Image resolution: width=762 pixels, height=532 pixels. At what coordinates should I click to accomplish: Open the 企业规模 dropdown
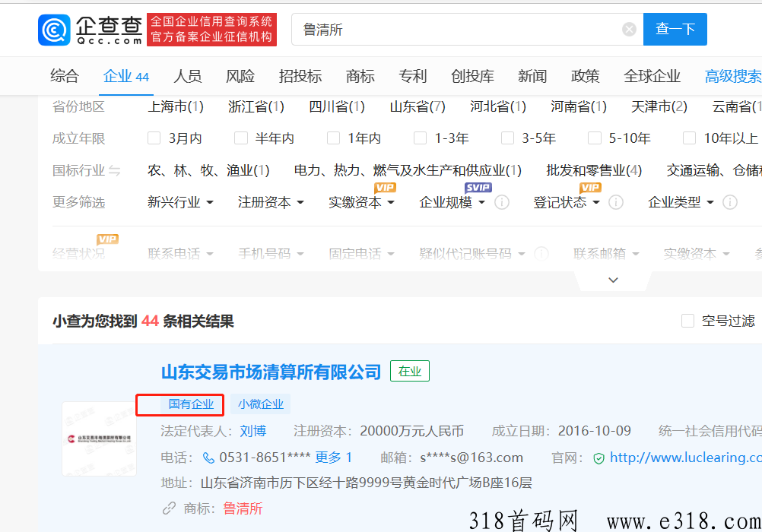452,202
